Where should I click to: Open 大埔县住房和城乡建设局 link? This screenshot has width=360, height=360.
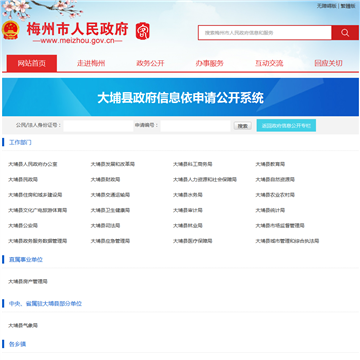click(35, 195)
